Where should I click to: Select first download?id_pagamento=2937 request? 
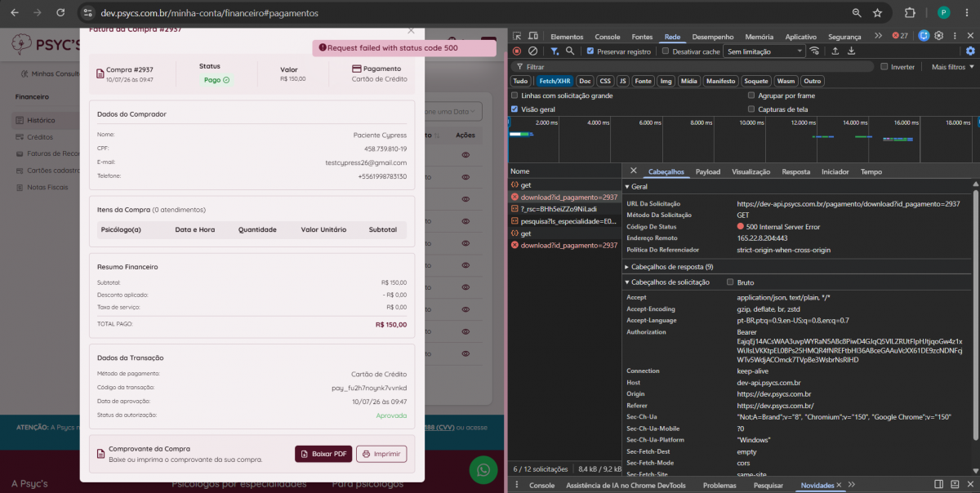pyautogui.click(x=564, y=197)
